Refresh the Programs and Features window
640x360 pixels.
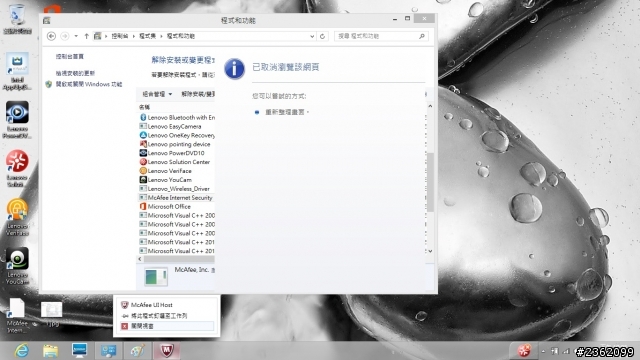point(322,36)
